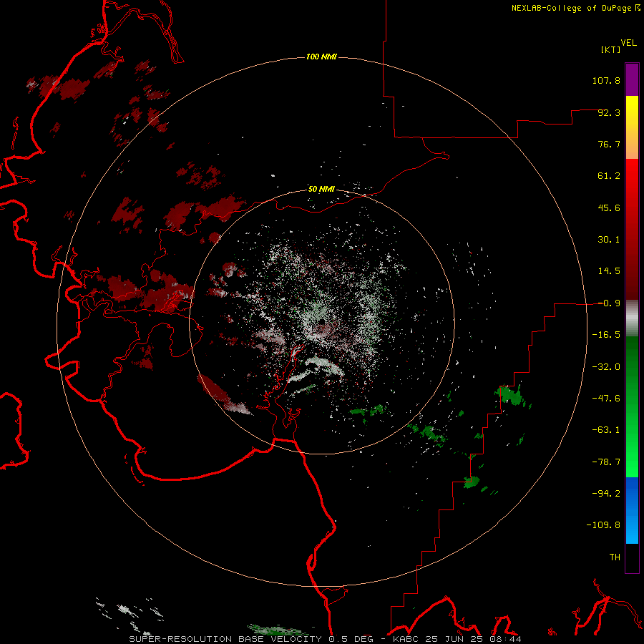The height and width of the screenshot is (644, 644).
Task: Select the 45.6 scale value
Action: click(x=609, y=208)
